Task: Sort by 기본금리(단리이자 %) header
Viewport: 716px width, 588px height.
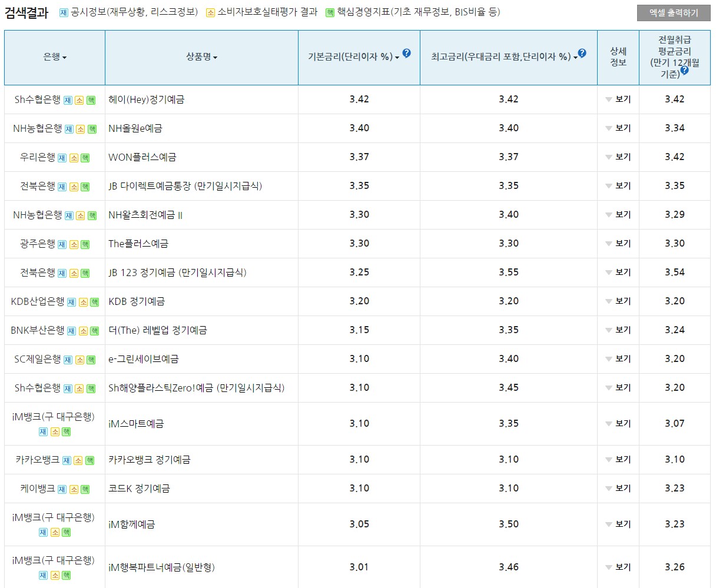Action: click(354, 57)
